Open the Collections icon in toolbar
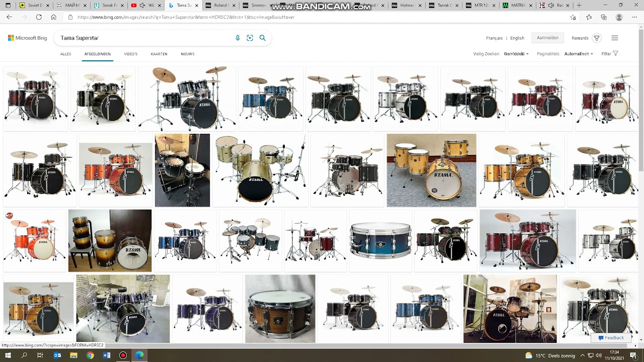The height and width of the screenshot is (362, 644). click(x=604, y=17)
